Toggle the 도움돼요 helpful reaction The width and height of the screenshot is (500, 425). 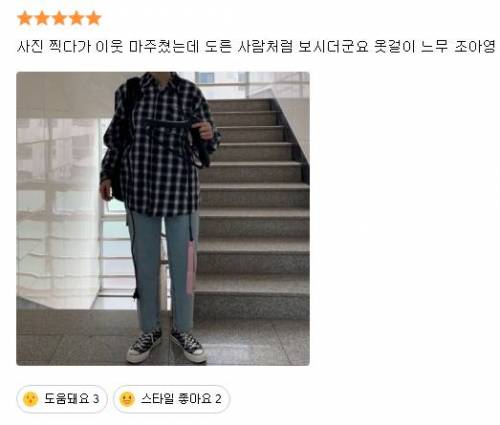pyautogui.click(x=62, y=399)
